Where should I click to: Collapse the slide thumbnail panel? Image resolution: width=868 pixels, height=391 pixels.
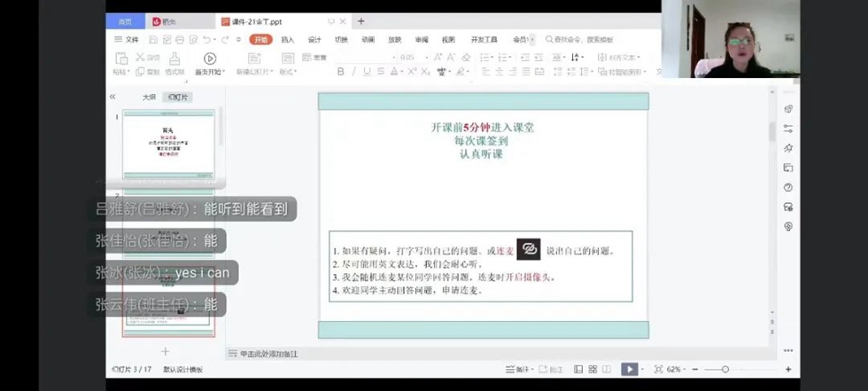pyautogui.click(x=112, y=97)
